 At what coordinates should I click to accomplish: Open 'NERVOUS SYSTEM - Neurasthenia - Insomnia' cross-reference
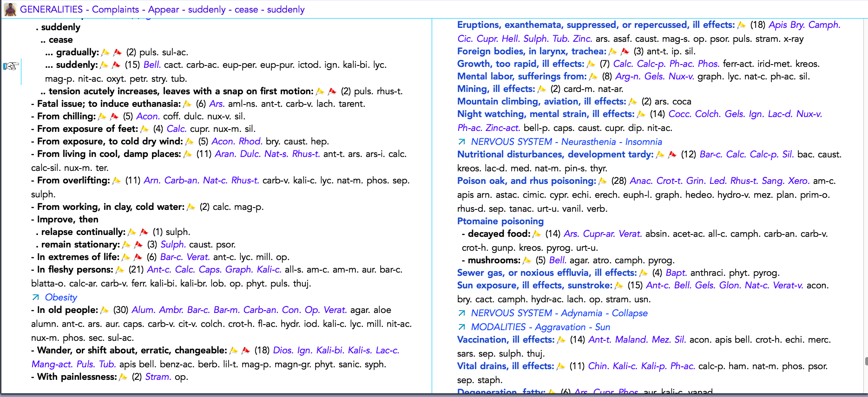pos(566,142)
